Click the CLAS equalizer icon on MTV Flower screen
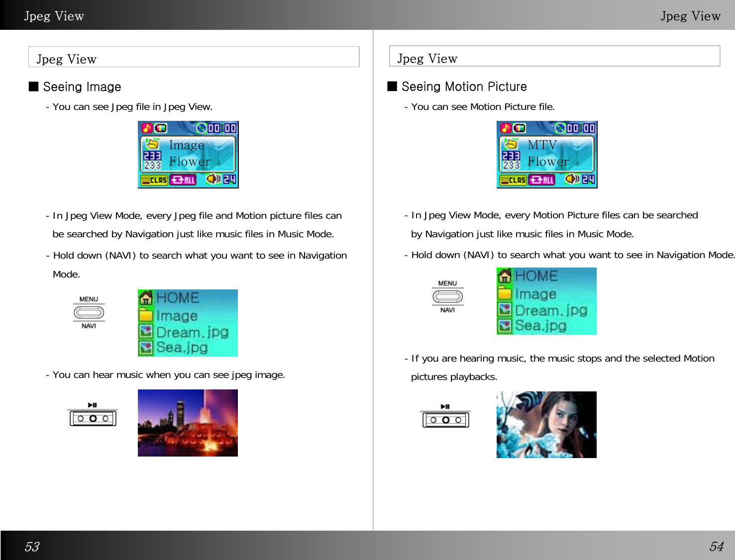 click(x=513, y=180)
